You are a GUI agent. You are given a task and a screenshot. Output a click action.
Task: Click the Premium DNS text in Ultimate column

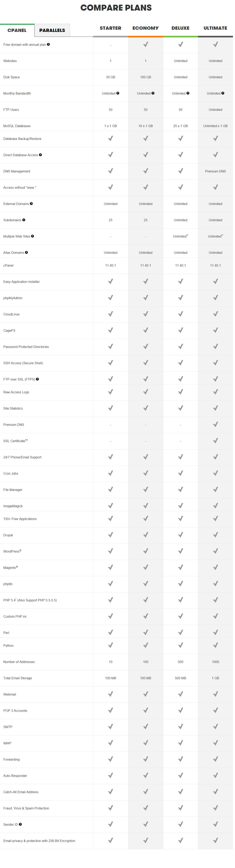pos(216,171)
